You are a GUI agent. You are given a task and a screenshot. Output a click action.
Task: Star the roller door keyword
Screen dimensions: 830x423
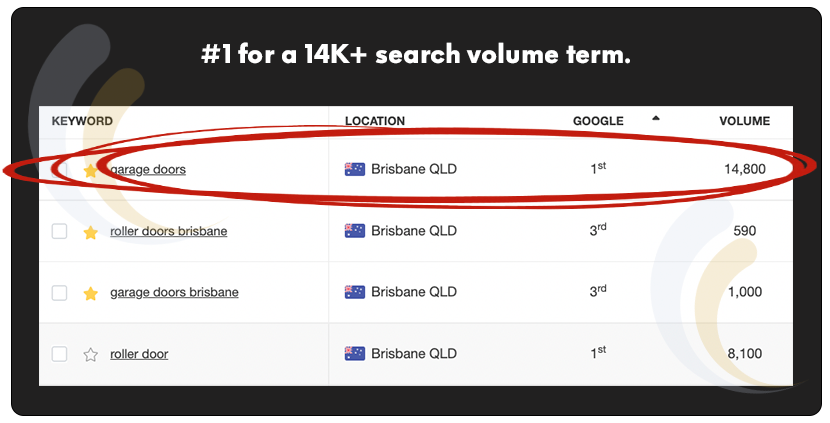(90, 354)
